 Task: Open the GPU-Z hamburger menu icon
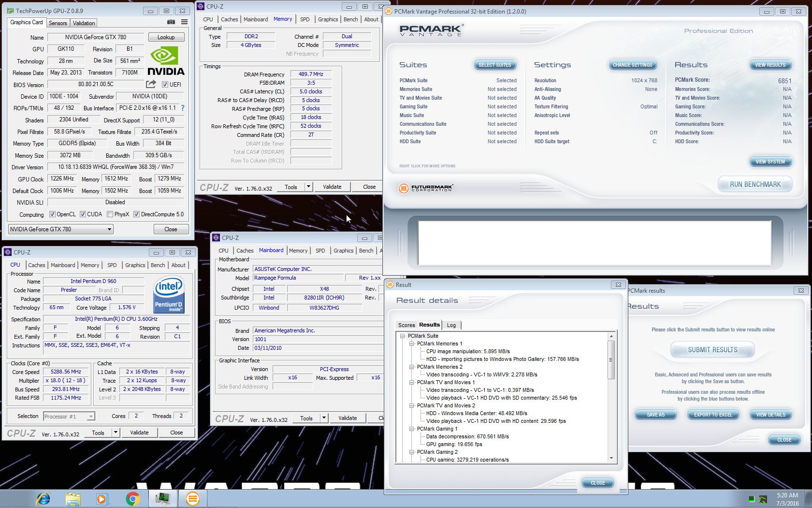[184, 22]
